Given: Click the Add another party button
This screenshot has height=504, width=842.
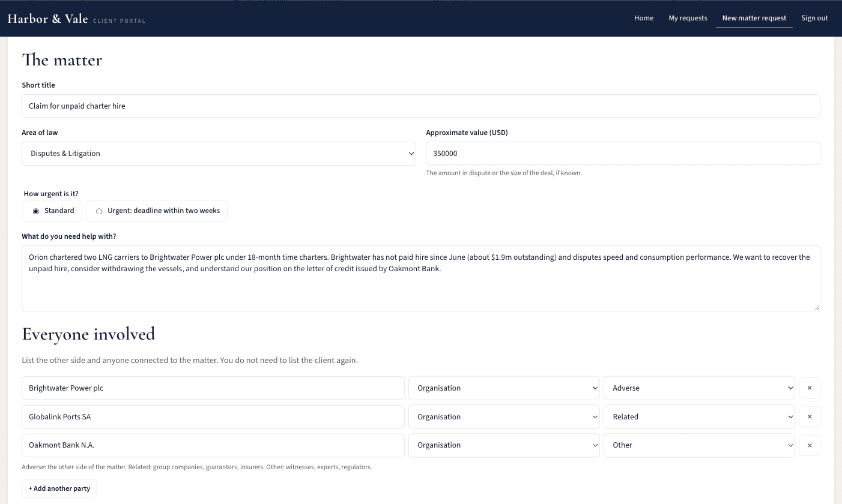Looking at the screenshot, I should tap(59, 488).
